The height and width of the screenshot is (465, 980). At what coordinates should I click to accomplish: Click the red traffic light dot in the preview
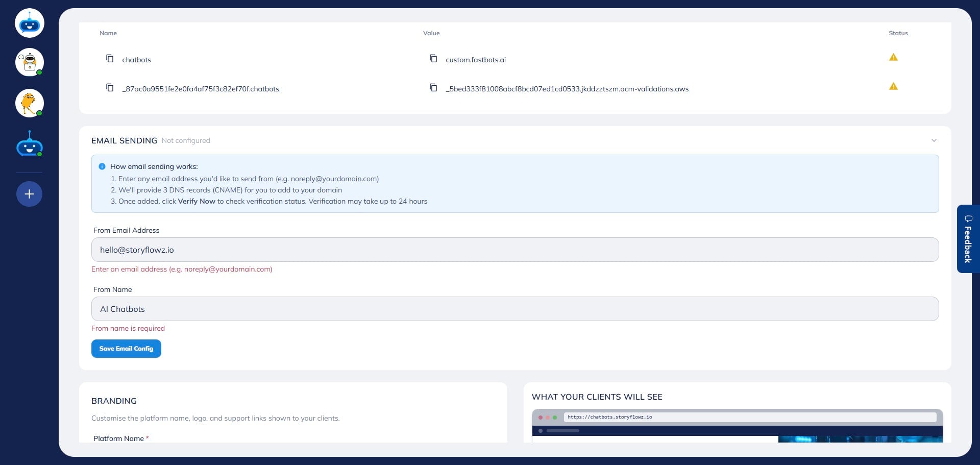point(541,417)
